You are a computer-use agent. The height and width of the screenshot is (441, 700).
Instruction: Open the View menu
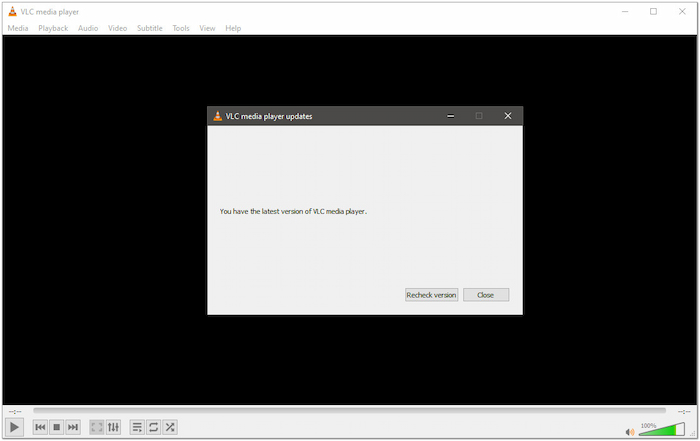[x=207, y=28]
